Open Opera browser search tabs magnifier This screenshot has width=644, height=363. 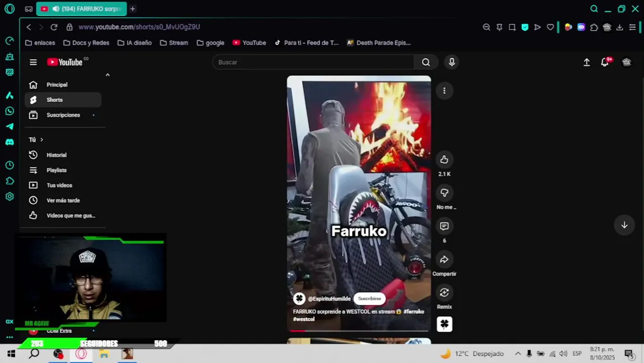(x=594, y=9)
